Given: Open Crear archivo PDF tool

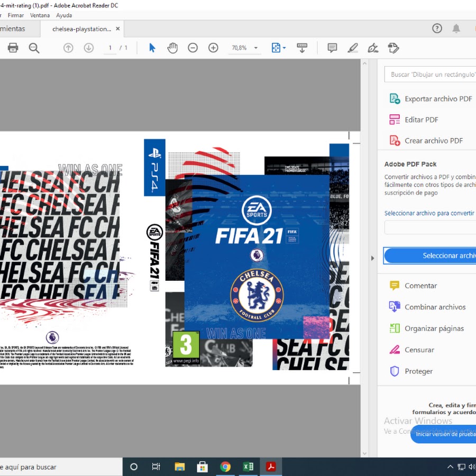Looking at the screenshot, I should click(426, 141).
